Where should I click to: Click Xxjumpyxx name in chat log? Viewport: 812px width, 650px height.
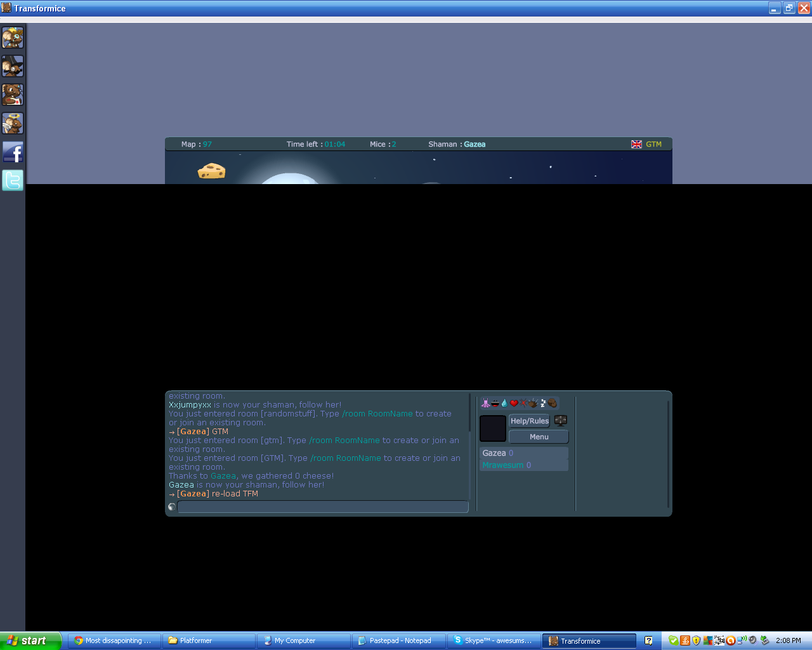tap(190, 405)
